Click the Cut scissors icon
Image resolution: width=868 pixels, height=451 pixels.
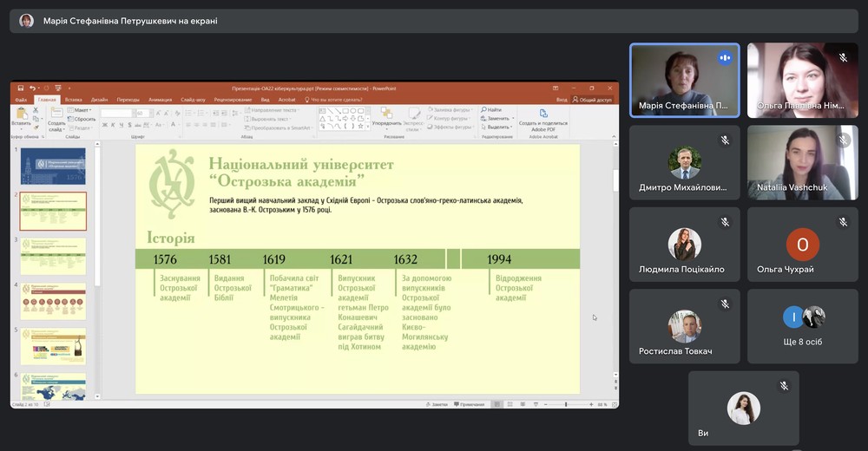click(36, 110)
